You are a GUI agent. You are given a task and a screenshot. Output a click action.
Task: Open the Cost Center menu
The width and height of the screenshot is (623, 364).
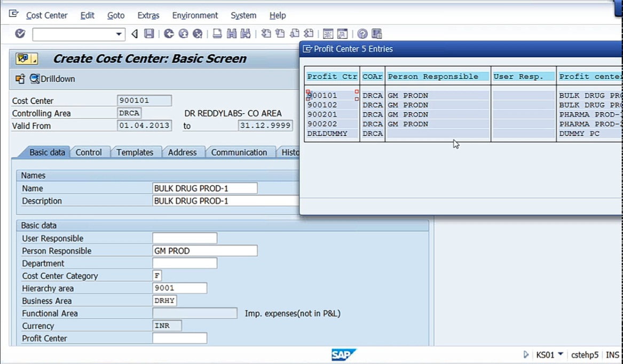point(47,15)
